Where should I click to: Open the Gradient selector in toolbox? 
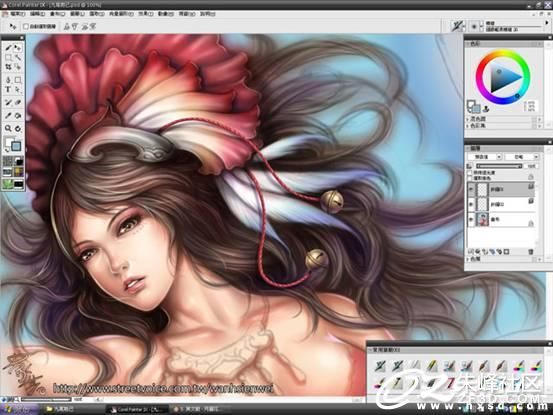[18, 162]
